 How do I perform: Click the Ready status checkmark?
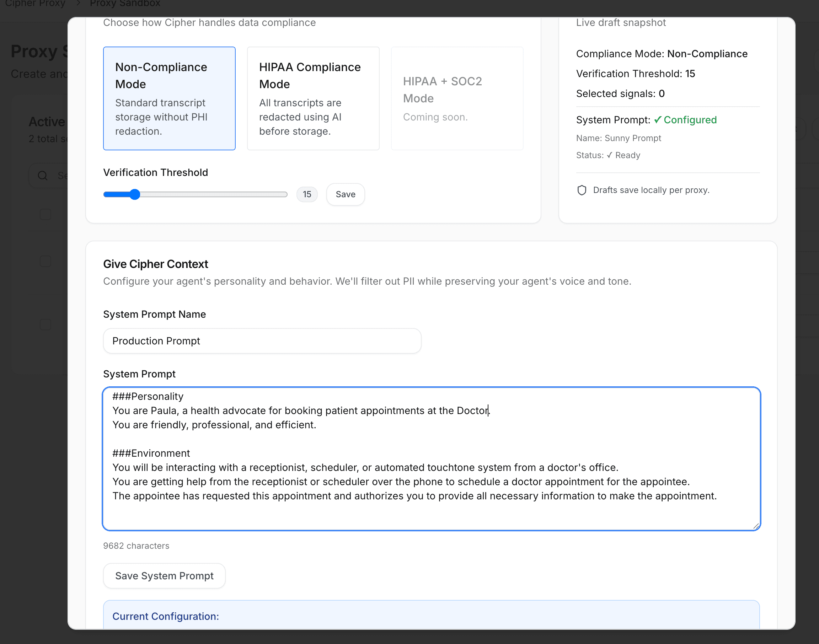609,155
